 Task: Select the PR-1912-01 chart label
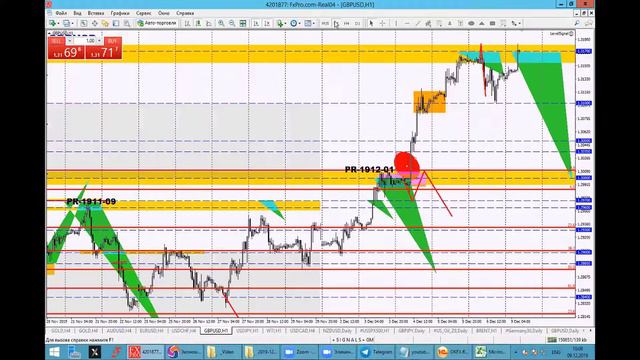pos(369,169)
